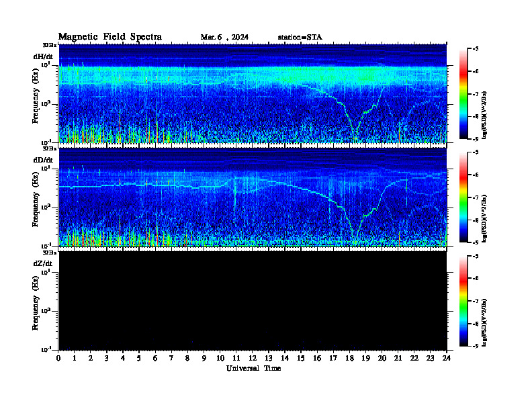Viewport: 532px width, 411px height.
Task: Click the dZ/dt panel color scale bar
Action: click(463, 301)
